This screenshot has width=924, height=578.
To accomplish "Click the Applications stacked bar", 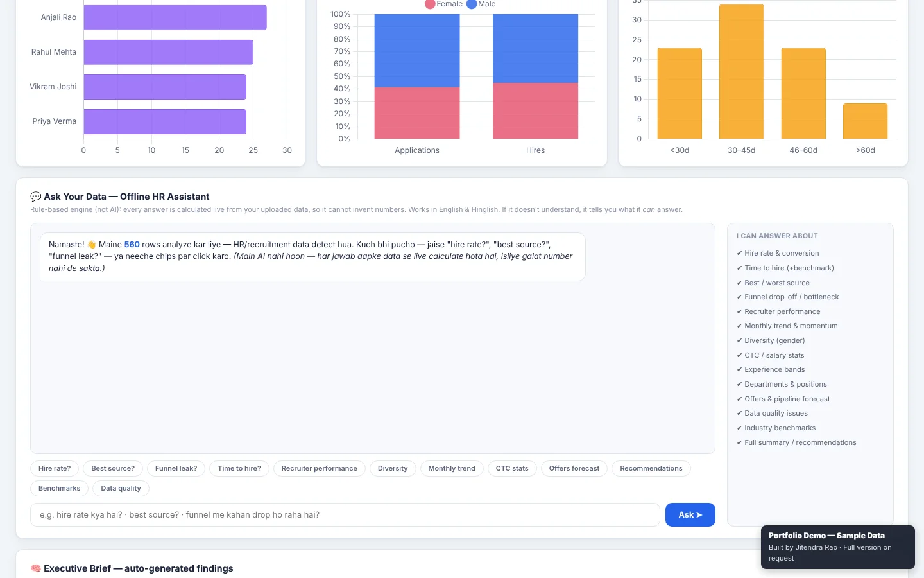I will coord(417,76).
